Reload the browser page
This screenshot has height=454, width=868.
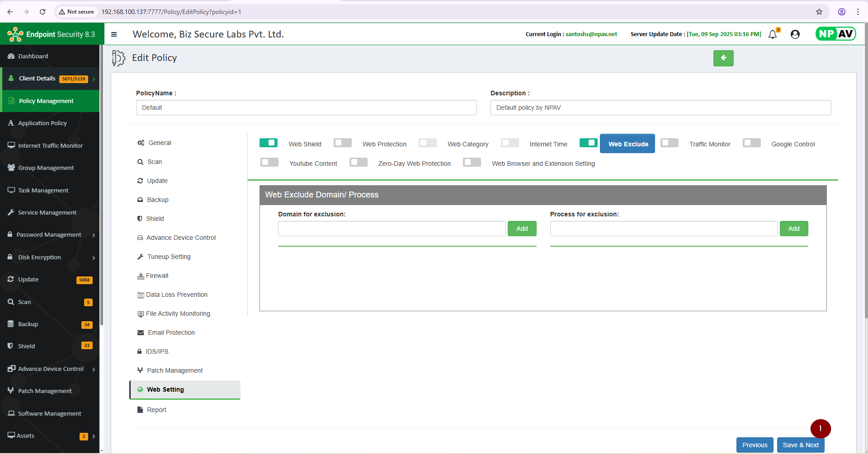pyautogui.click(x=42, y=12)
